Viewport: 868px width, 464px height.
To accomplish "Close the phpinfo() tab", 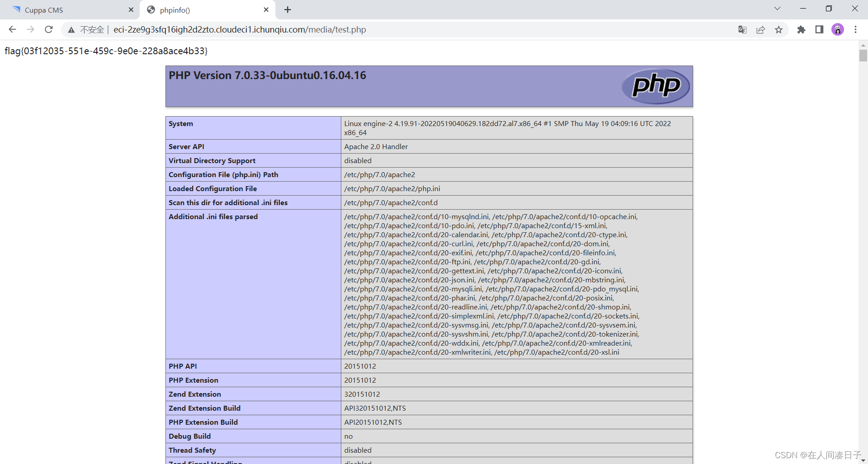I will 266,9.
